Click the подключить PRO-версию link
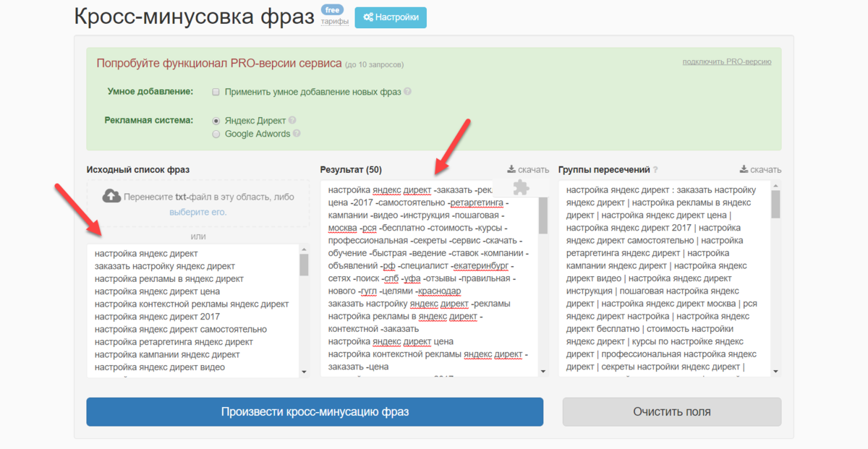Screen dimensions: 868x449 coord(726,61)
